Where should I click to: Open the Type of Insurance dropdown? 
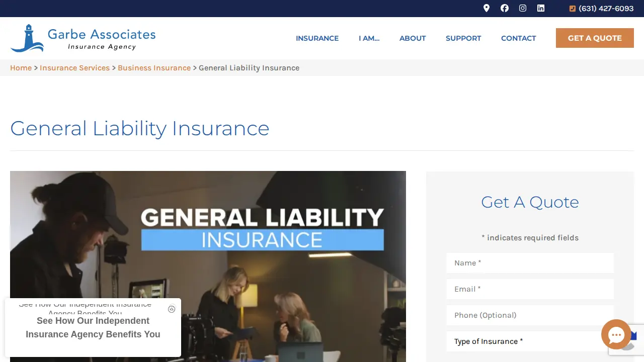pos(530,341)
